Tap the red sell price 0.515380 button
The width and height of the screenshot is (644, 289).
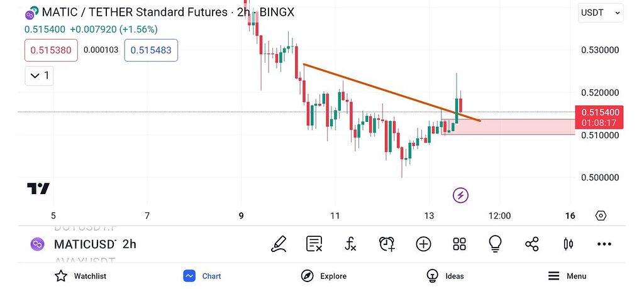pyautogui.click(x=51, y=50)
